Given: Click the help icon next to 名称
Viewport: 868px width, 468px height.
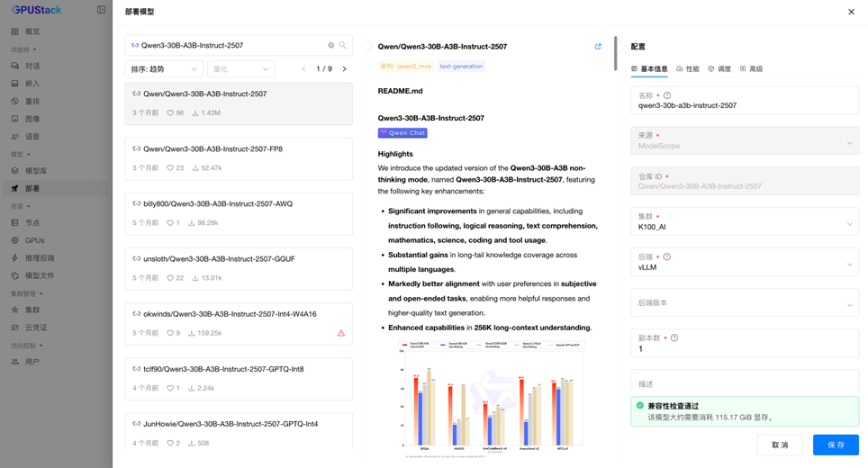Looking at the screenshot, I should coord(667,95).
